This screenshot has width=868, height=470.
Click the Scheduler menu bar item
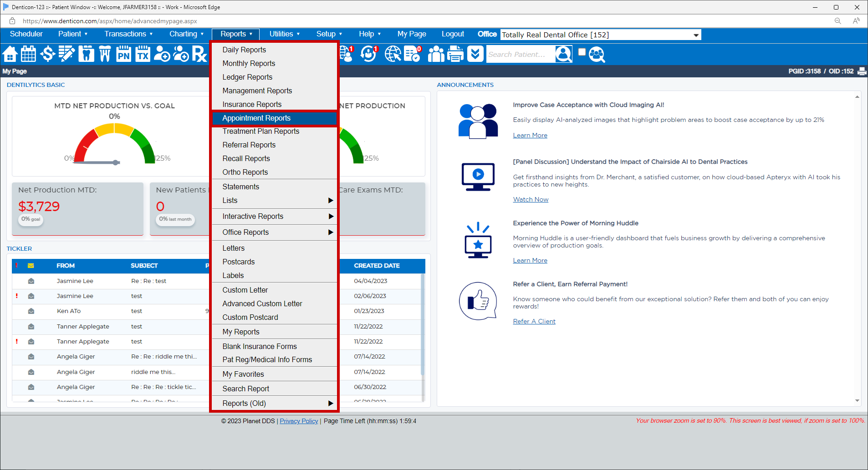tap(26, 34)
